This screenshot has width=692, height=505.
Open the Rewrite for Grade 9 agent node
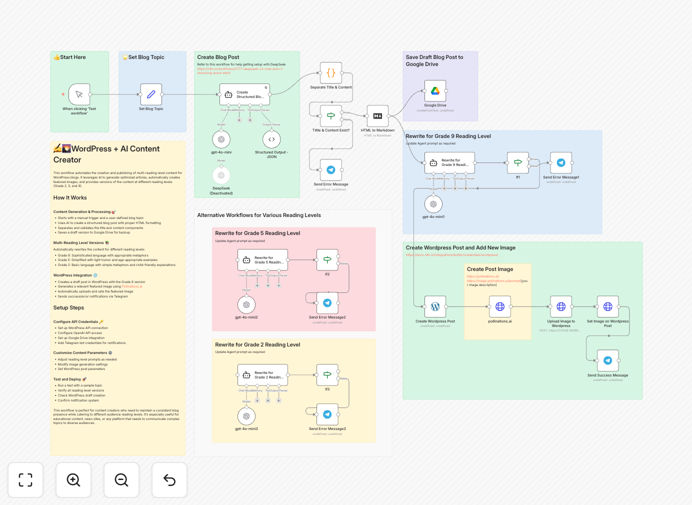(450, 163)
